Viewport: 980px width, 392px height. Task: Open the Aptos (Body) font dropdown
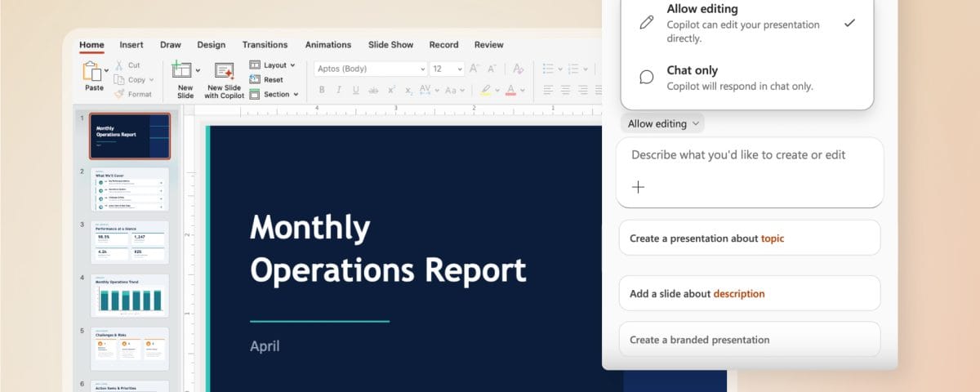[x=371, y=69]
